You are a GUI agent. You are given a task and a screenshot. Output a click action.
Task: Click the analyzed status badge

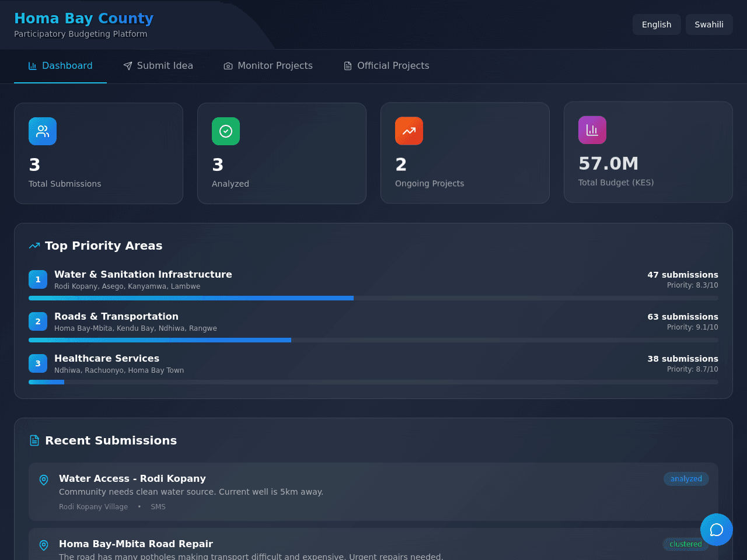click(x=686, y=479)
